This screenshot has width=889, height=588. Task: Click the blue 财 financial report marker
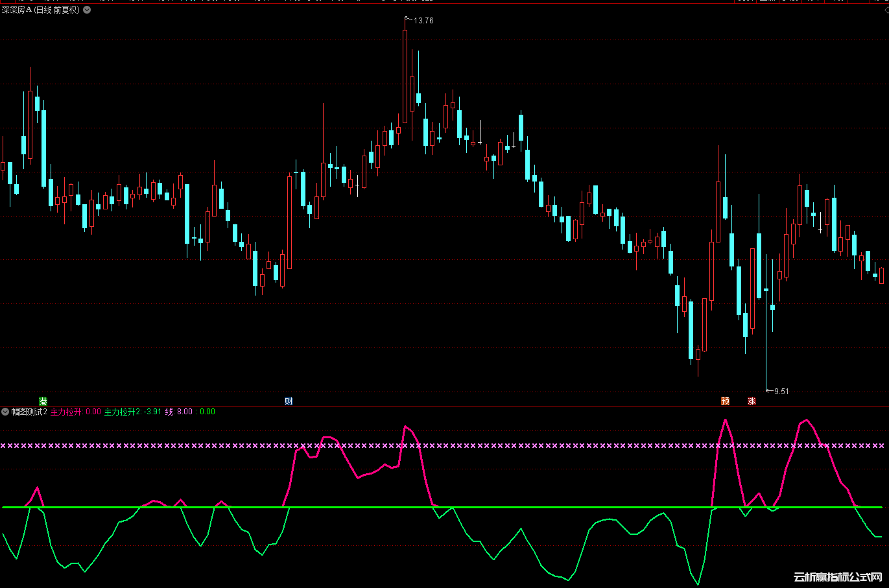[x=289, y=401]
